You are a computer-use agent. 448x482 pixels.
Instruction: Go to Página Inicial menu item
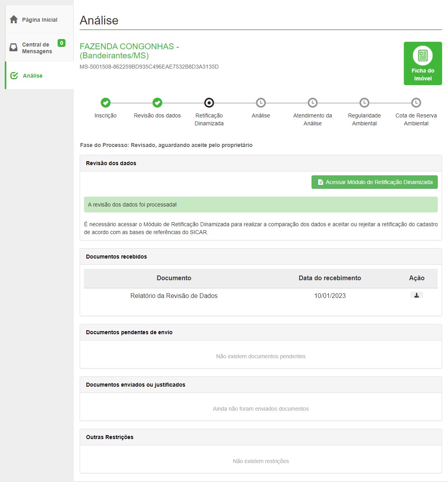[39, 20]
